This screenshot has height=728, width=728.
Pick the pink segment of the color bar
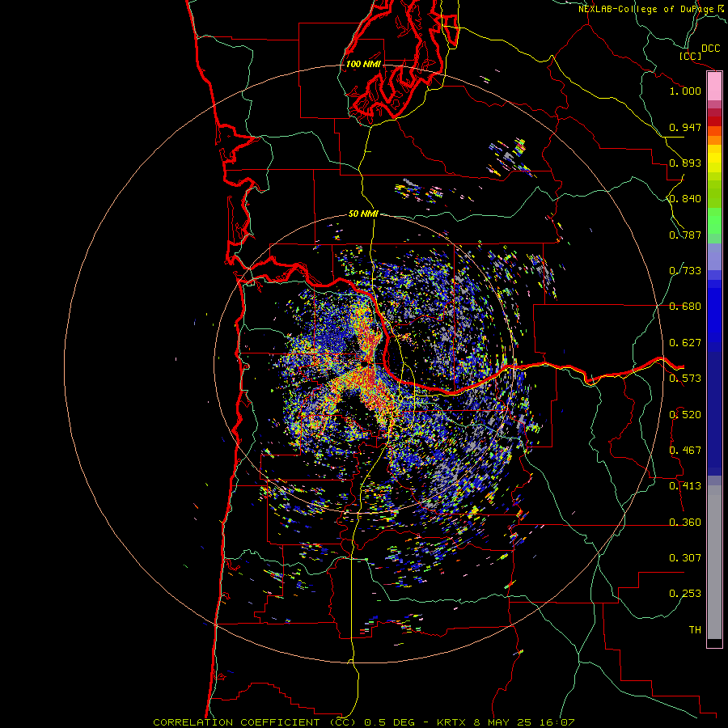click(x=714, y=87)
